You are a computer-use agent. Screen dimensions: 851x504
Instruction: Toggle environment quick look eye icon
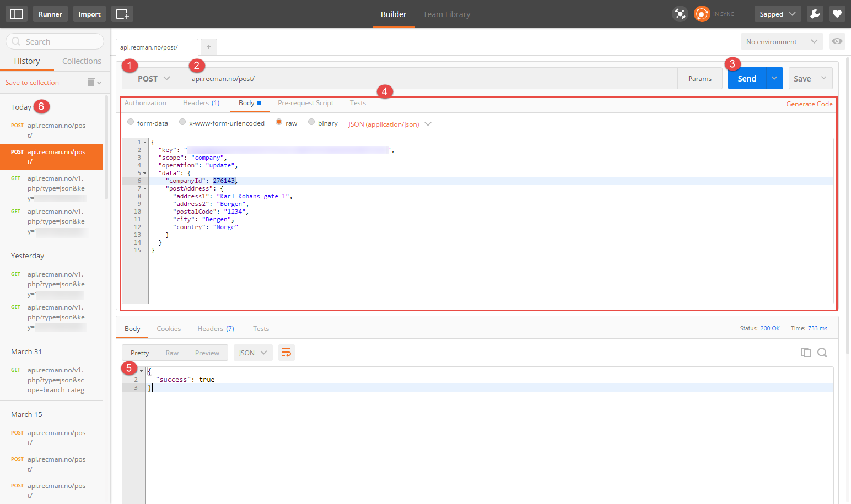pos(837,41)
